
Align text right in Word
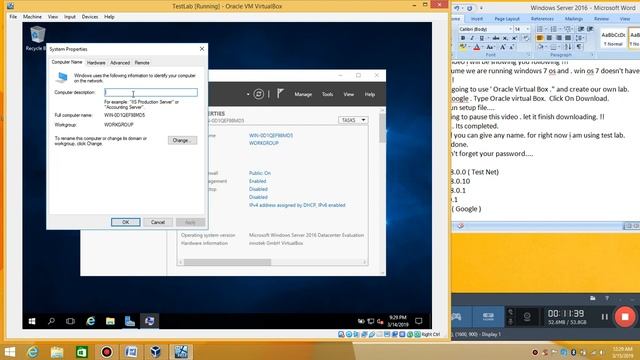coord(559,38)
